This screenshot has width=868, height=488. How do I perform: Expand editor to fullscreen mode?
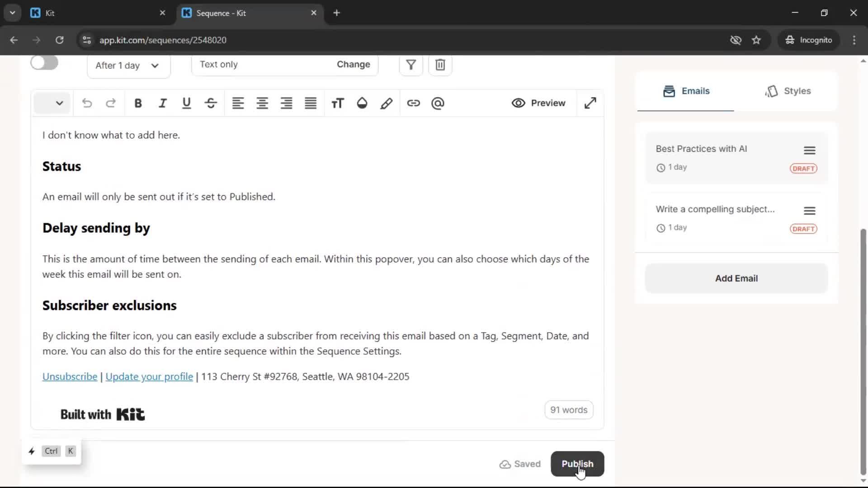click(x=590, y=103)
